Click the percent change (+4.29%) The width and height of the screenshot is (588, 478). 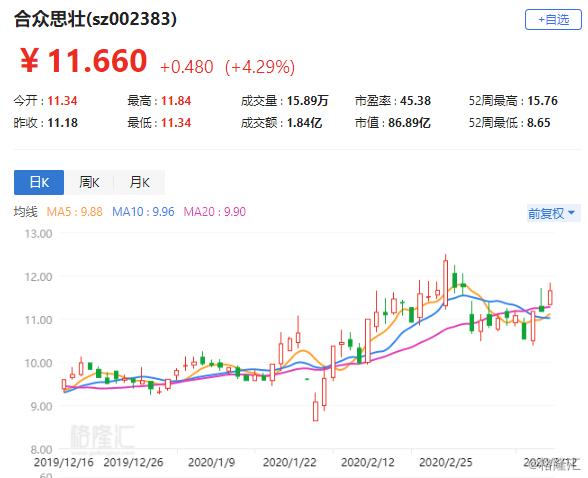260,67
